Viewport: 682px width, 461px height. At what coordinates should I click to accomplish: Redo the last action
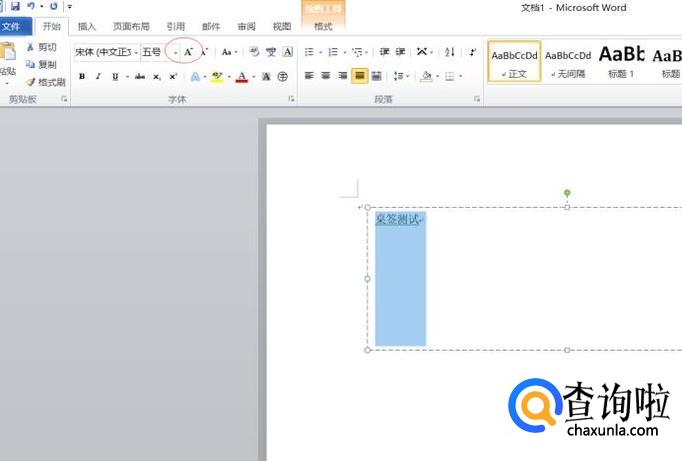(53, 6)
